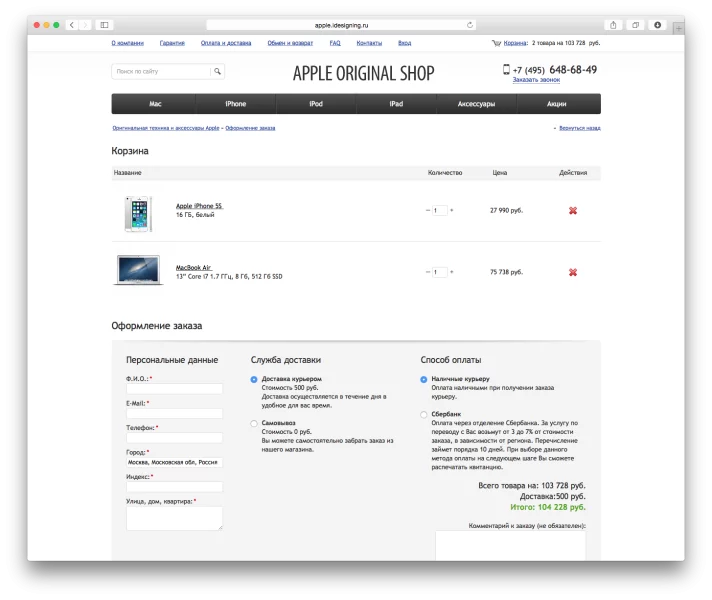
Task: Open the Safari share button
Action: (613, 25)
